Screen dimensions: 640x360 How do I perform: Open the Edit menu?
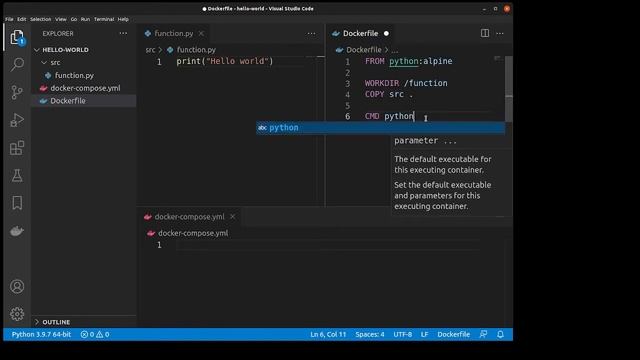[x=22, y=19]
